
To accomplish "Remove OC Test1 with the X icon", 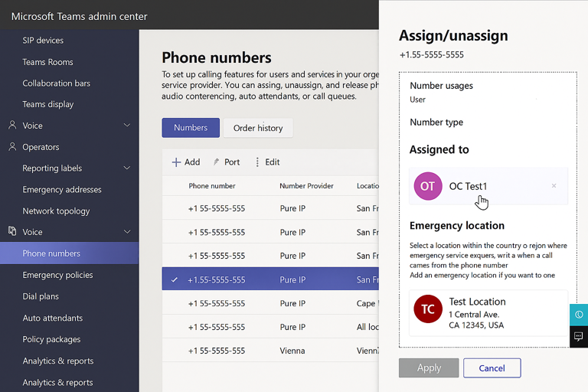I will click(554, 186).
